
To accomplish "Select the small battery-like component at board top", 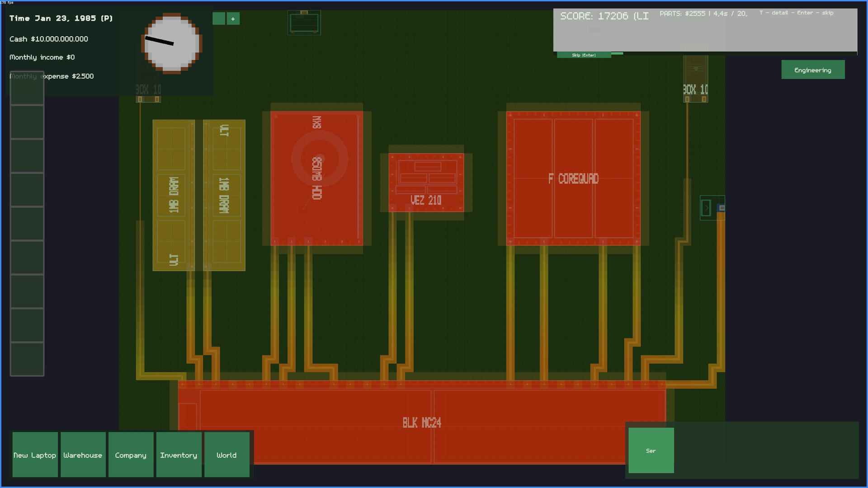I will point(304,23).
